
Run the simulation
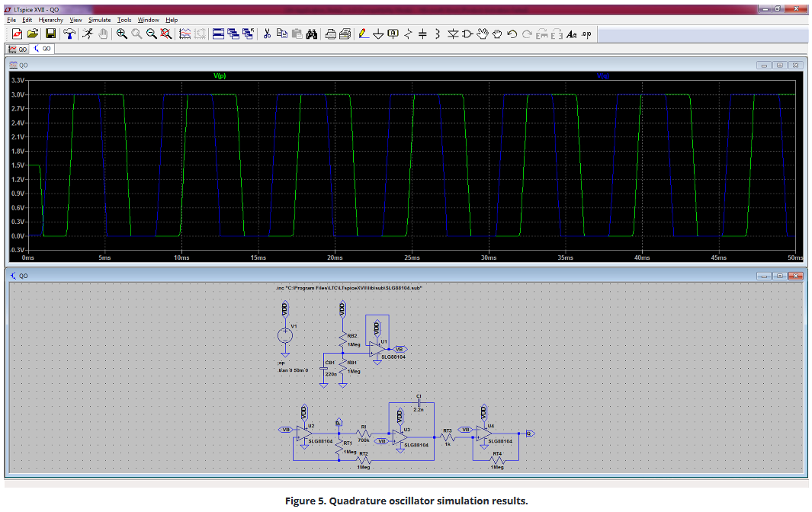(x=88, y=34)
